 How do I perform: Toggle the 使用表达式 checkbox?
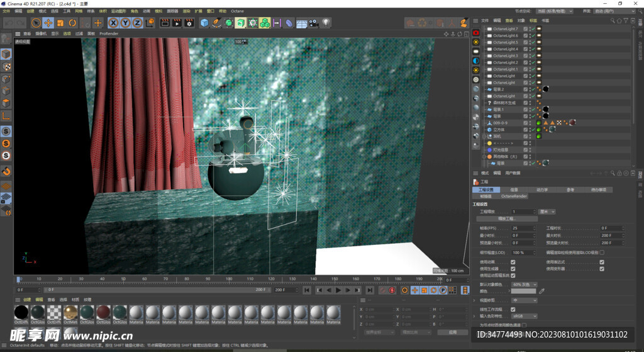602,261
